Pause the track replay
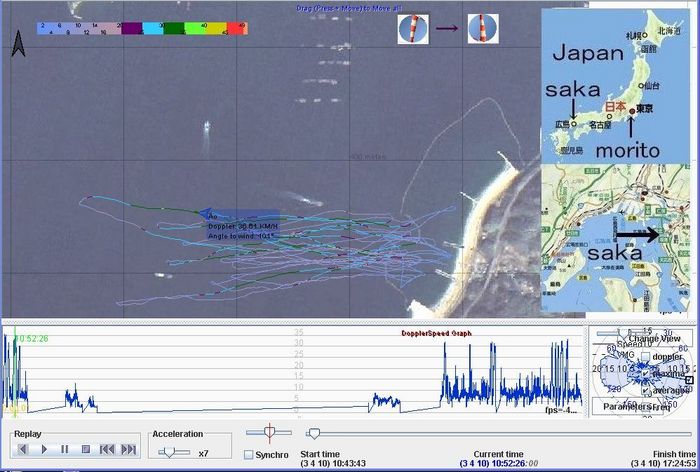The image size is (700, 472). click(65, 450)
